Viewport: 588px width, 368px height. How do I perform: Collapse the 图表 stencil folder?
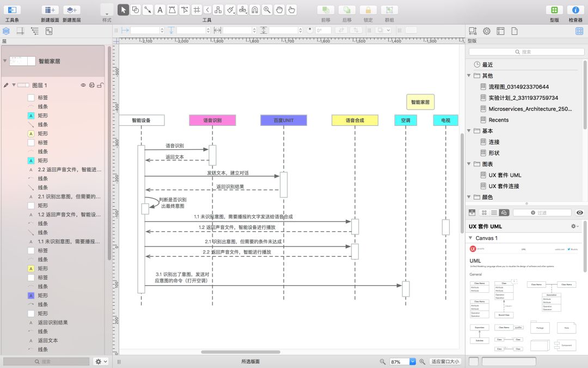tap(469, 164)
